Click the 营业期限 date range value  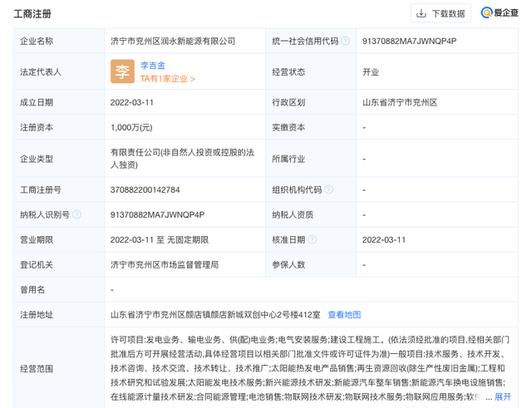point(160,239)
